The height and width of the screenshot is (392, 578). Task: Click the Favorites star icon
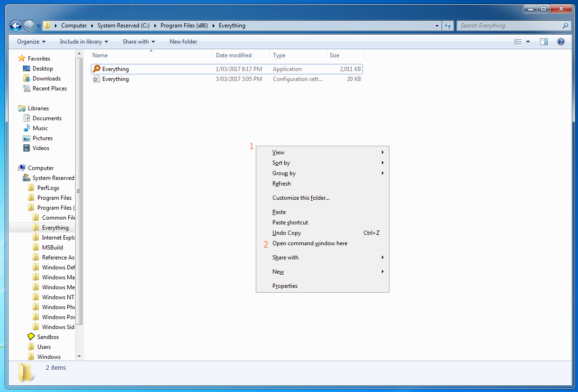click(21, 59)
